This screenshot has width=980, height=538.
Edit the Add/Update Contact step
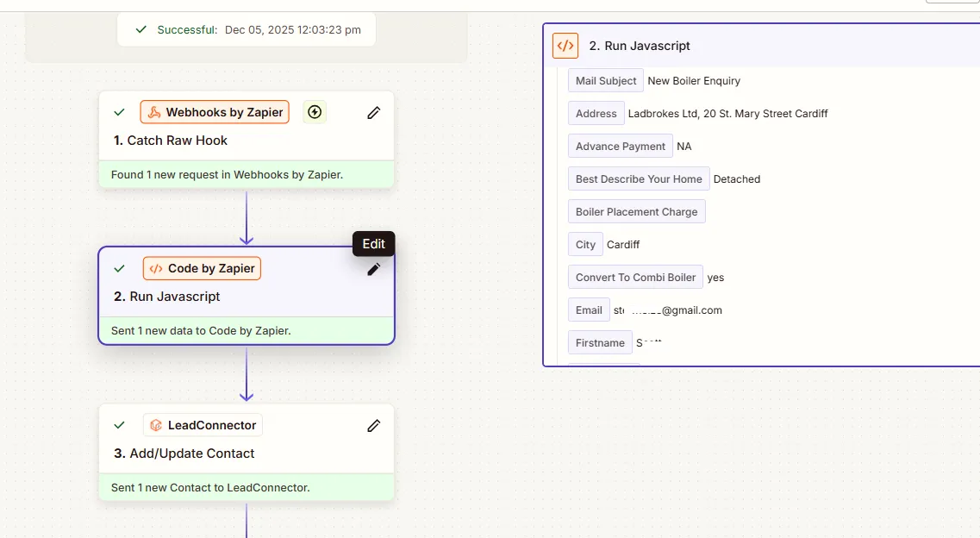pos(374,426)
